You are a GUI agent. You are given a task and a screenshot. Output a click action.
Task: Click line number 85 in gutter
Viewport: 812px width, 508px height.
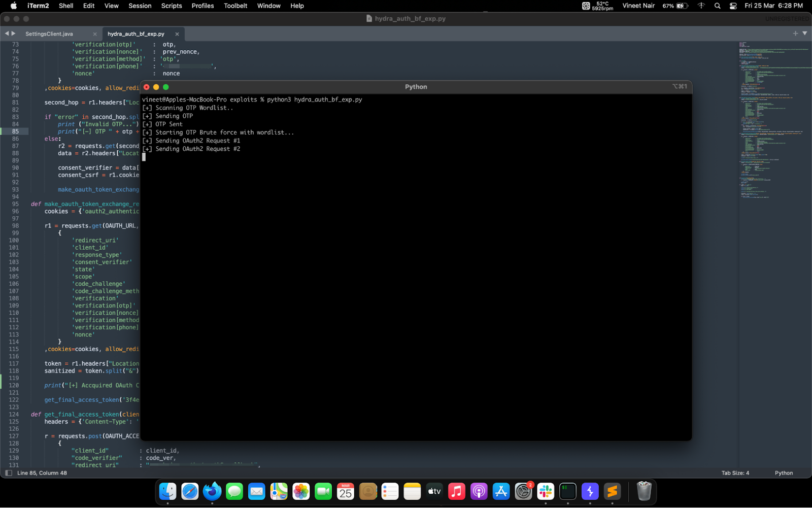[15, 131]
